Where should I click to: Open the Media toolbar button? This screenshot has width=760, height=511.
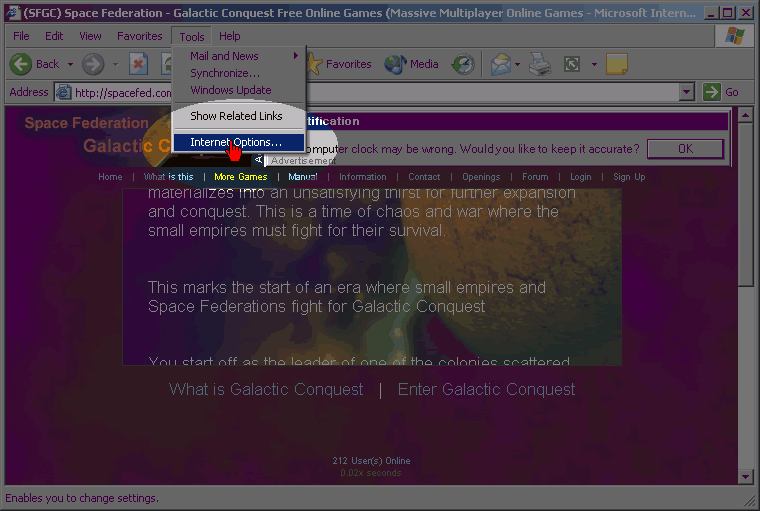[412, 64]
